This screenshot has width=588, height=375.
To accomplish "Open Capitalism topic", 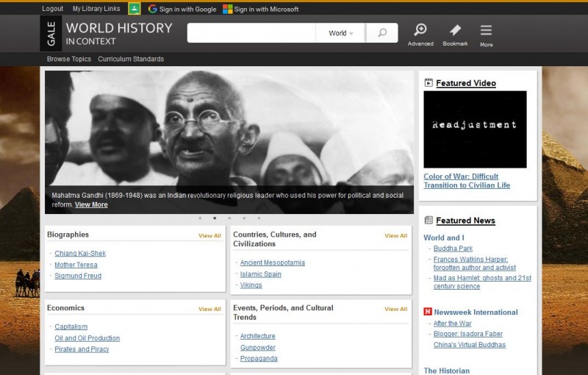I will [71, 326].
